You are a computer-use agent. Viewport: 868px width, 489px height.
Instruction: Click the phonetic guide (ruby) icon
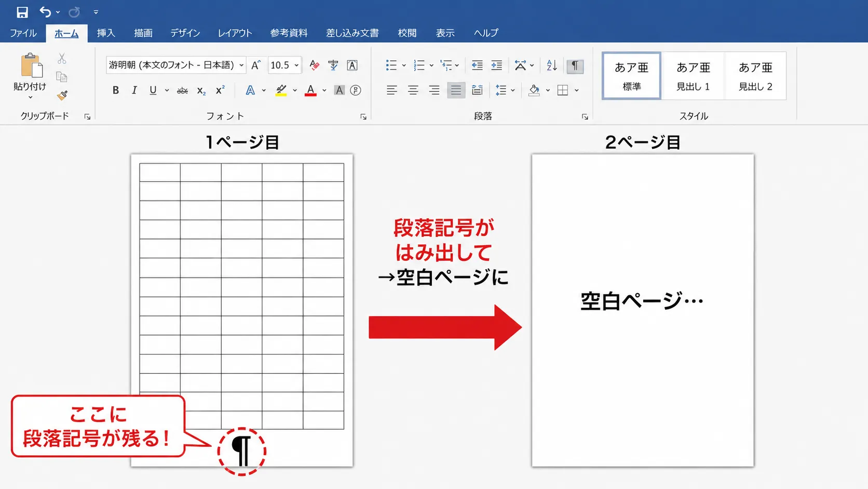point(333,65)
